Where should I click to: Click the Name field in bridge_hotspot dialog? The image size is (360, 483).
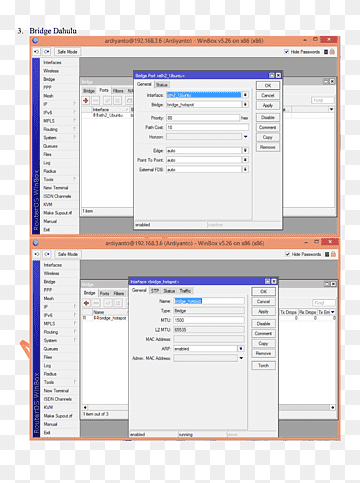(x=209, y=301)
